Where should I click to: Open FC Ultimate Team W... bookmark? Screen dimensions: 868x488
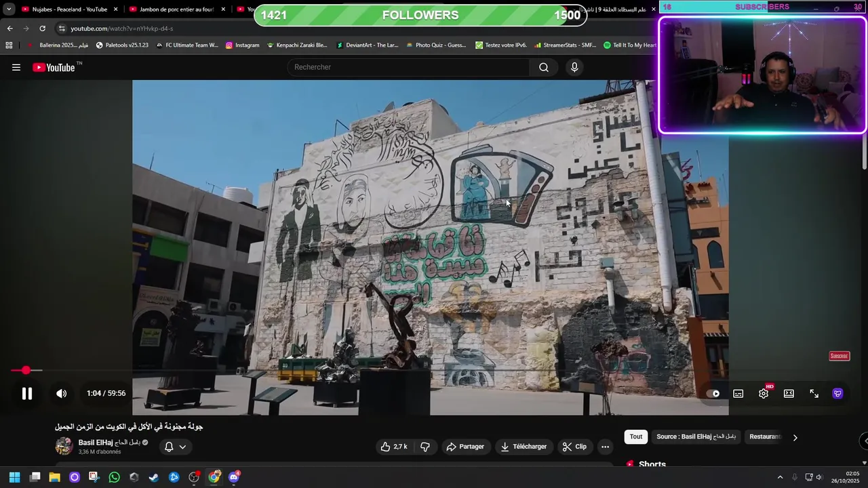(187, 45)
